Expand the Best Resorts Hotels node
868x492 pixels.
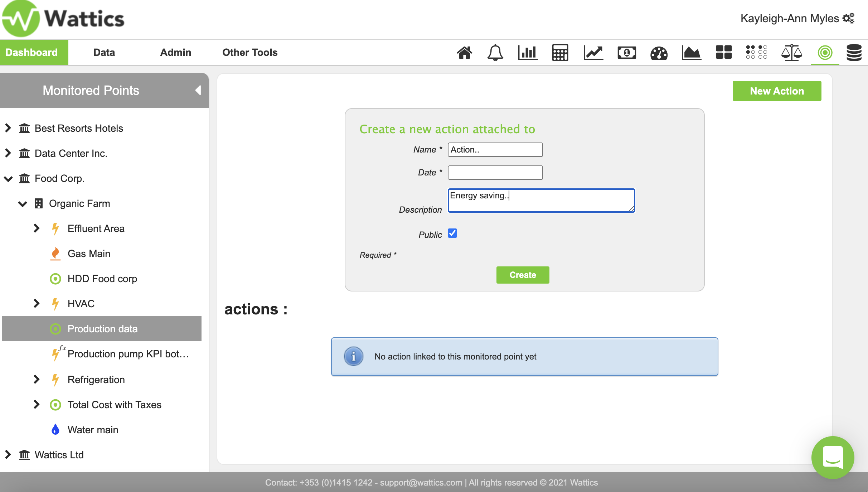pyautogui.click(x=8, y=128)
